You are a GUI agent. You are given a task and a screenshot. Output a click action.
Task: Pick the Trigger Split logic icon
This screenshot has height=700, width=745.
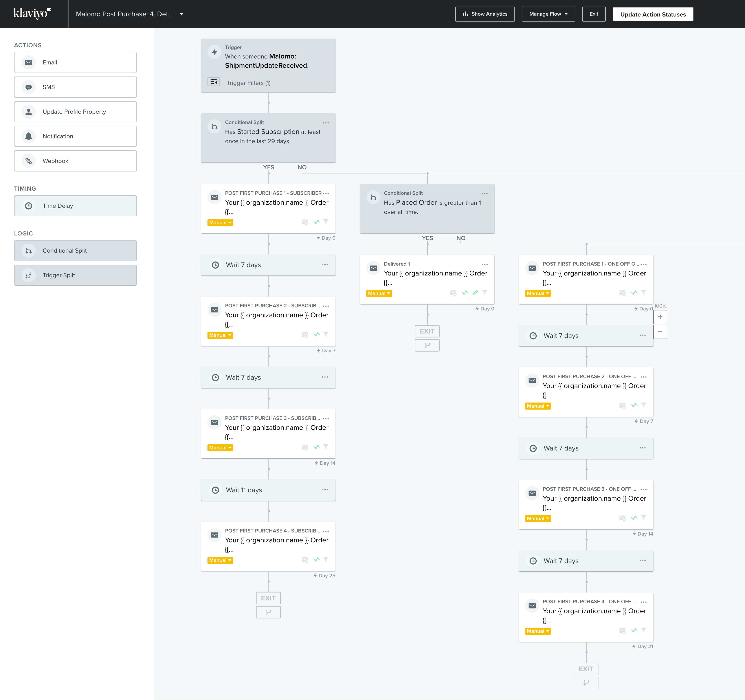(x=29, y=275)
